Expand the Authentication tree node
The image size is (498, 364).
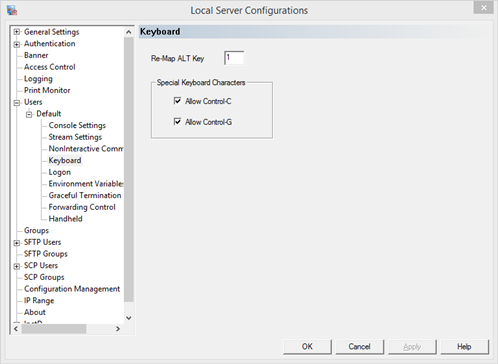click(17, 44)
